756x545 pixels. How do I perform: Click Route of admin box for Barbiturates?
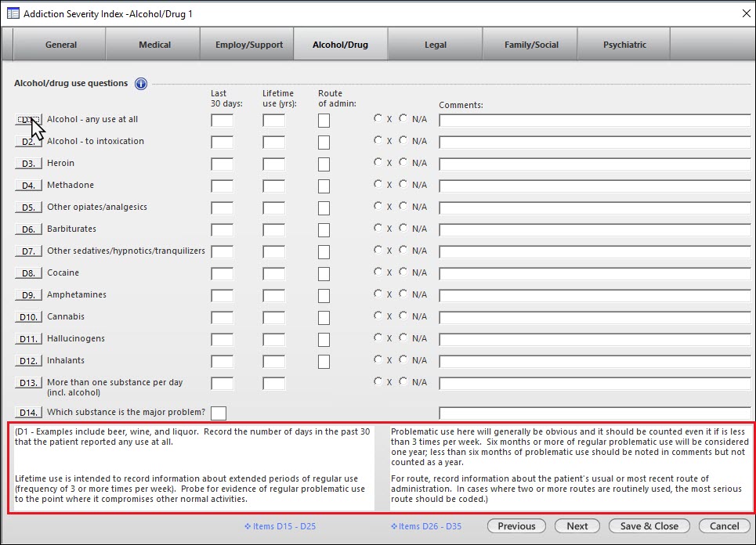pyautogui.click(x=324, y=230)
